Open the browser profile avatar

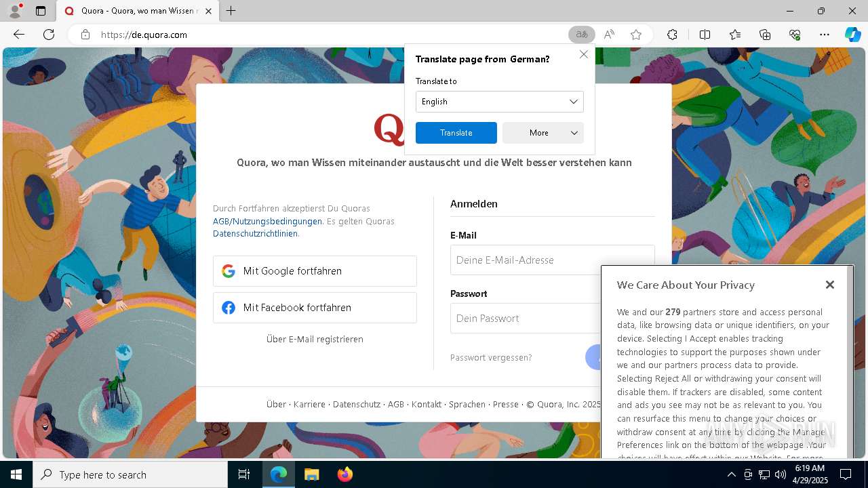click(x=15, y=11)
